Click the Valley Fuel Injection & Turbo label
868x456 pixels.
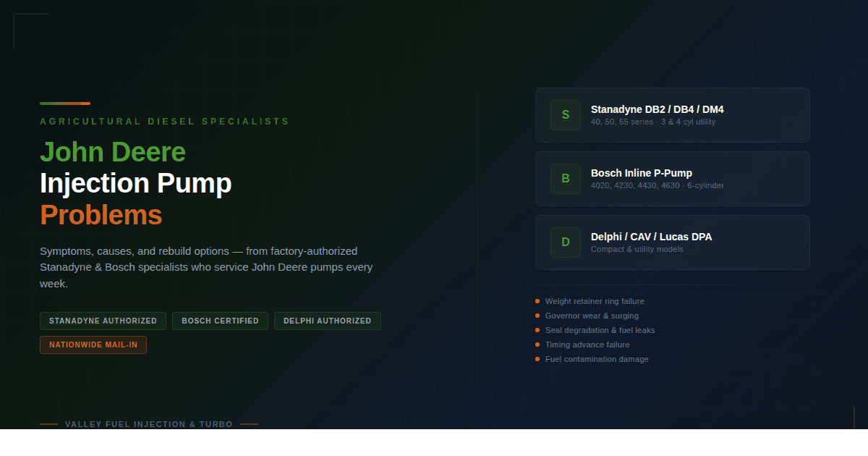pyautogui.click(x=148, y=424)
